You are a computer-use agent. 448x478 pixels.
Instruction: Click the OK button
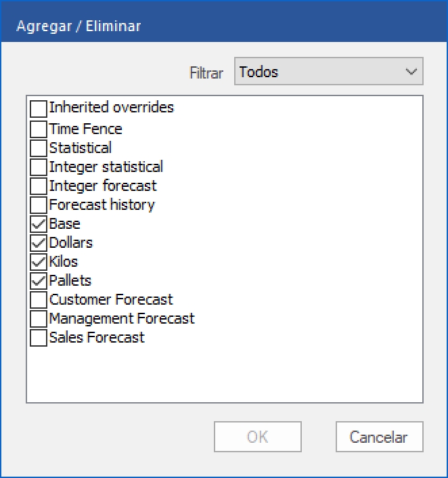[257, 437]
